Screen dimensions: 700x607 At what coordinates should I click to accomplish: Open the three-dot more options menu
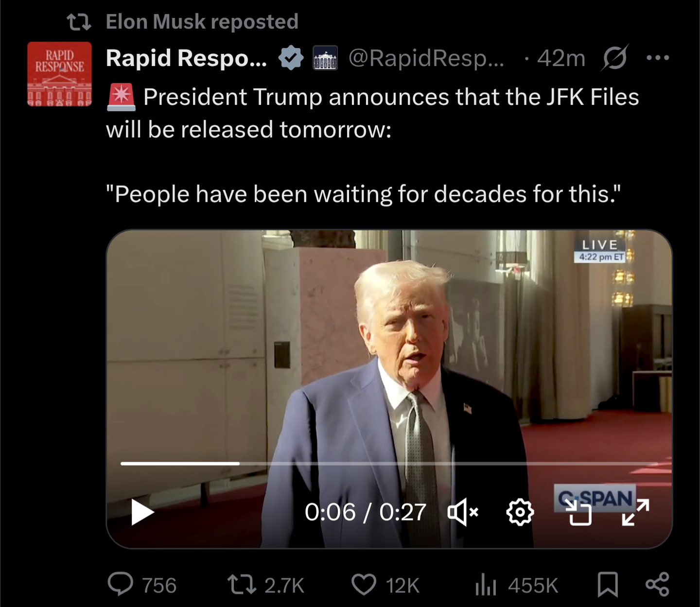point(658,58)
